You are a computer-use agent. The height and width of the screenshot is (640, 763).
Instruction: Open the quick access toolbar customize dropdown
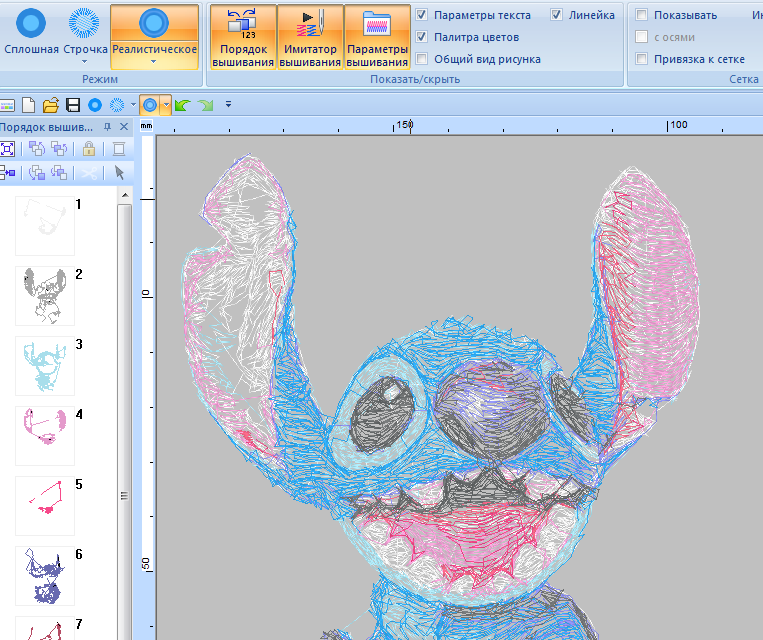pos(229,104)
